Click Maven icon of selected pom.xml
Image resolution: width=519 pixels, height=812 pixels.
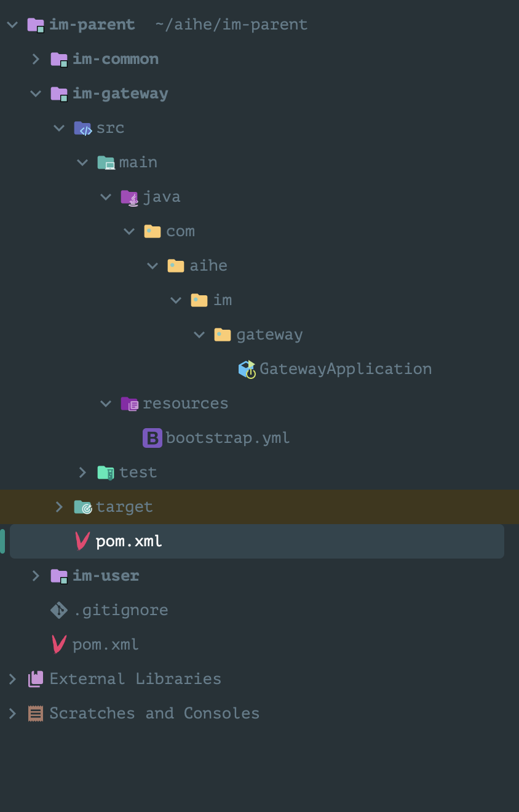(82, 541)
